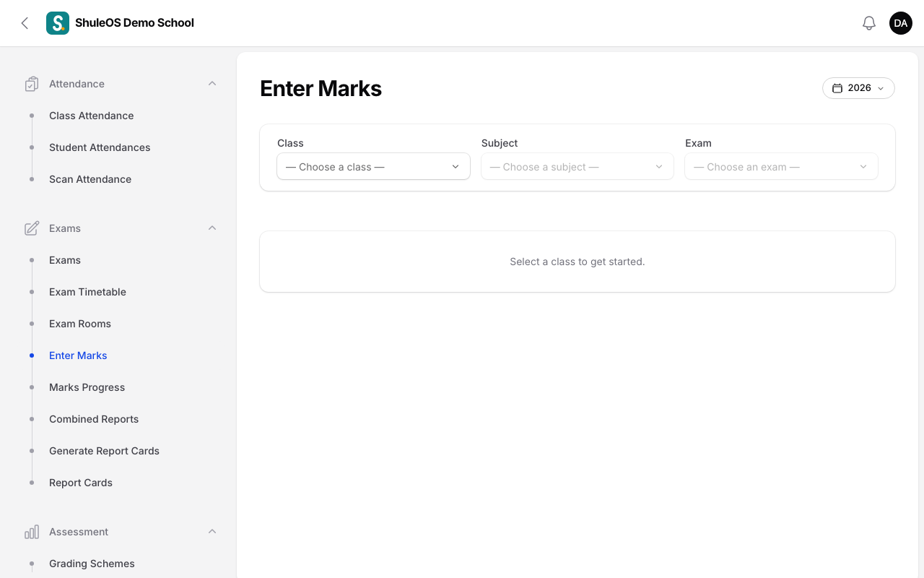Click the Subject field label
This screenshot has width=924, height=578.
point(500,143)
